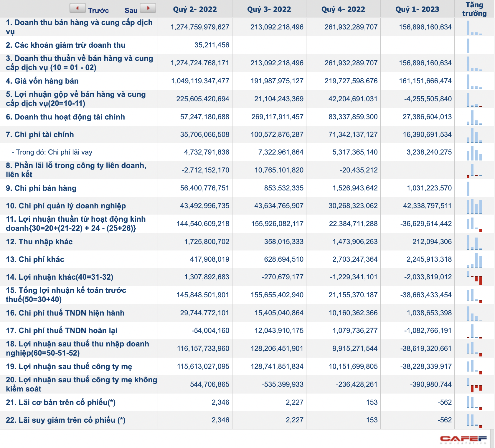The image size is (495, 448).
Task: Click the Trước label
Action: [x=98, y=10]
